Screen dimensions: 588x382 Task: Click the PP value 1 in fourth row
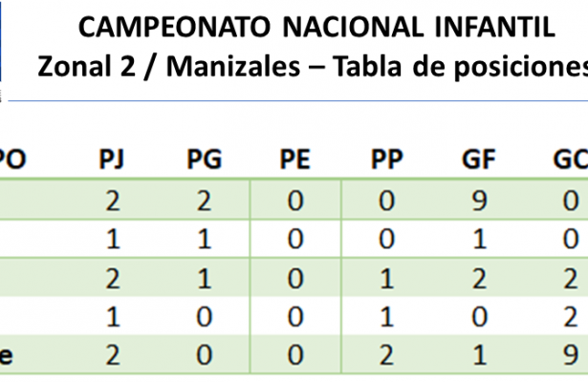pyautogui.click(x=387, y=317)
